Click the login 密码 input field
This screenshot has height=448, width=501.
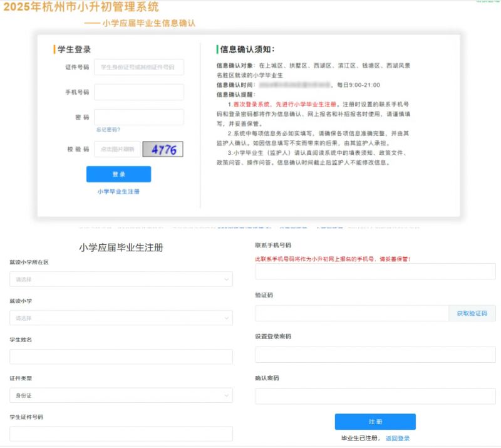coord(139,117)
